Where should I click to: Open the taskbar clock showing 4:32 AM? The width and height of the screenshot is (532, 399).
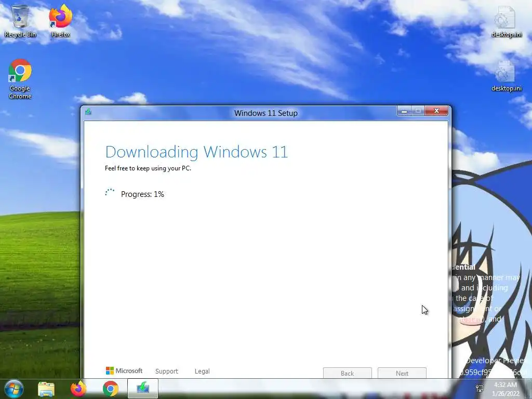pyautogui.click(x=506, y=389)
